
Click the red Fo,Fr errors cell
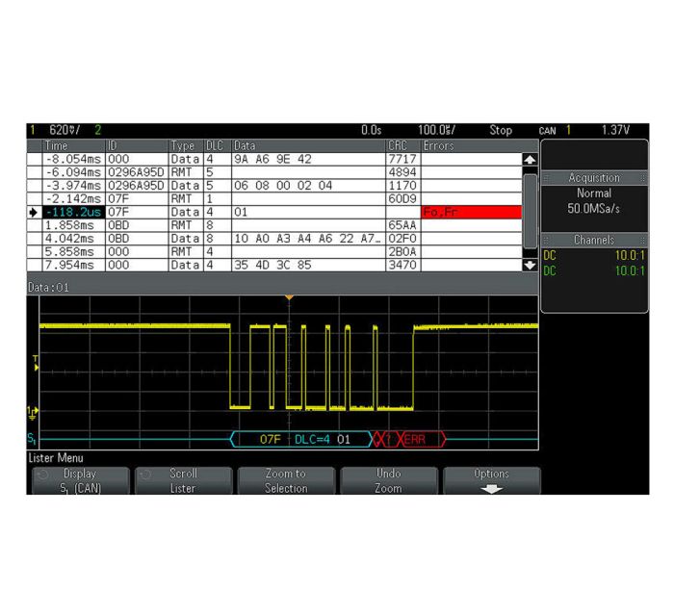(471, 212)
